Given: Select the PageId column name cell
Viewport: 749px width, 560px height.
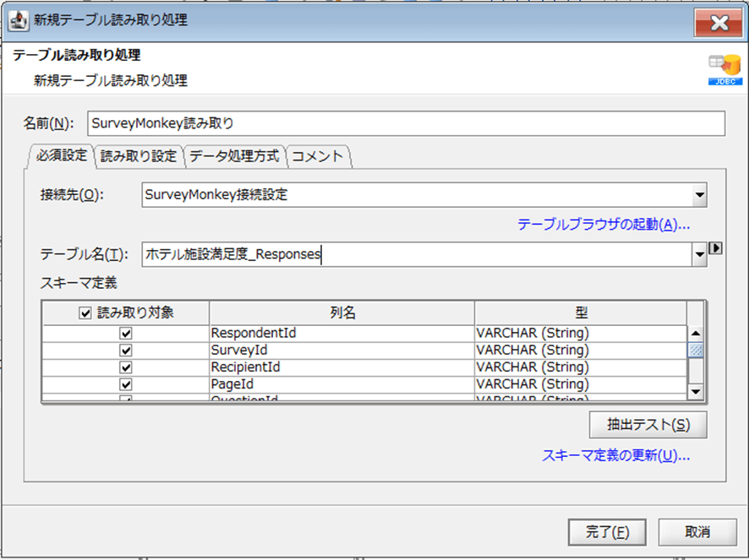Looking at the screenshot, I should pos(342,384).
